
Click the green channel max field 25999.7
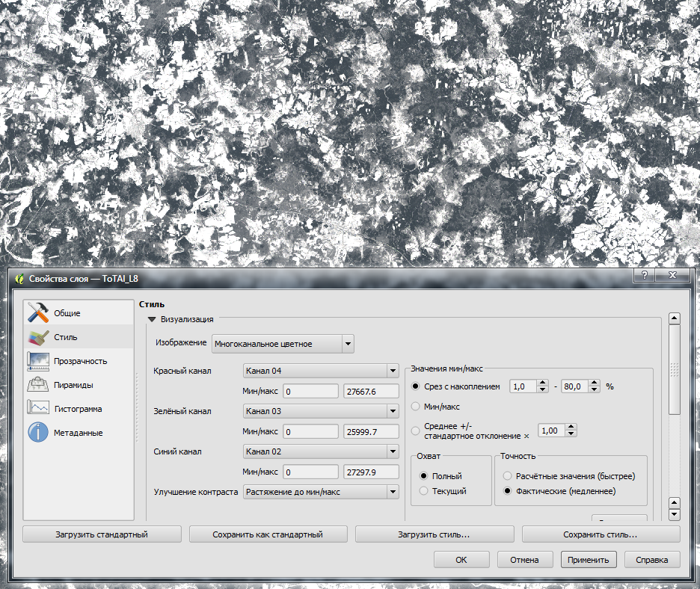pyautogui.click(x=370, y=431)
